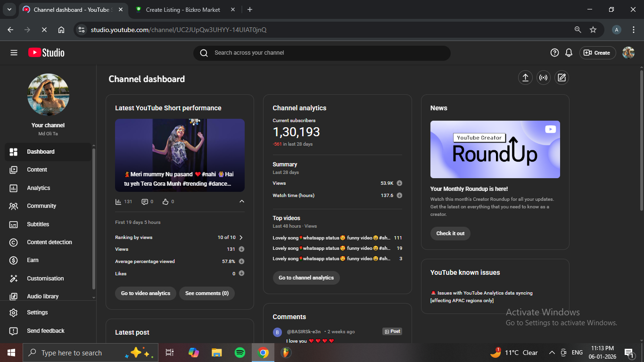Open the tab search dropdown arrow
644x362 pixels.
9,9
